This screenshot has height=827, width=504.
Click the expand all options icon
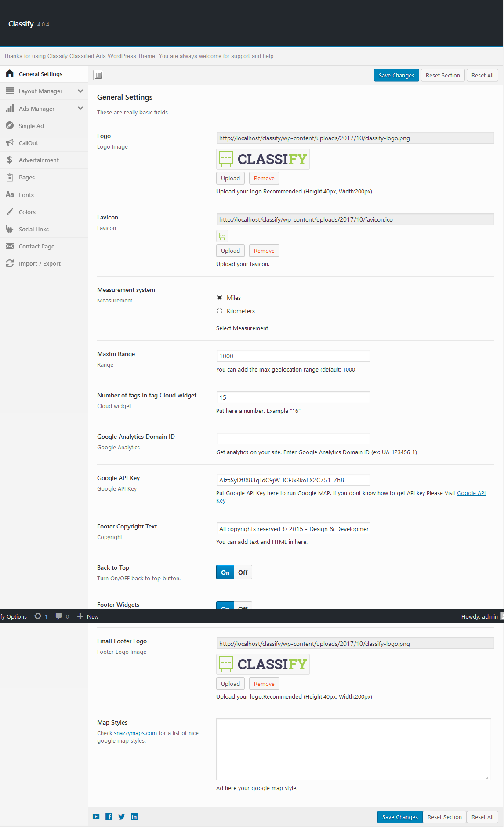tap(98, 75)
